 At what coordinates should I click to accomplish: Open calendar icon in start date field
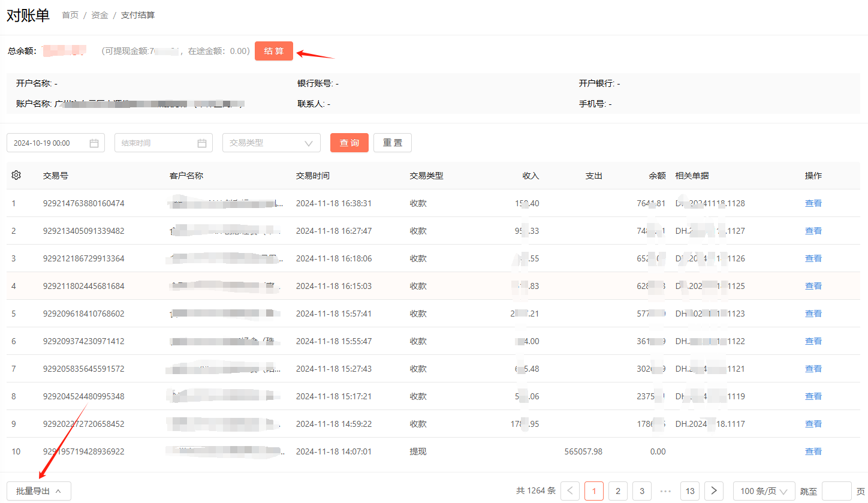(x=94, y=143)
